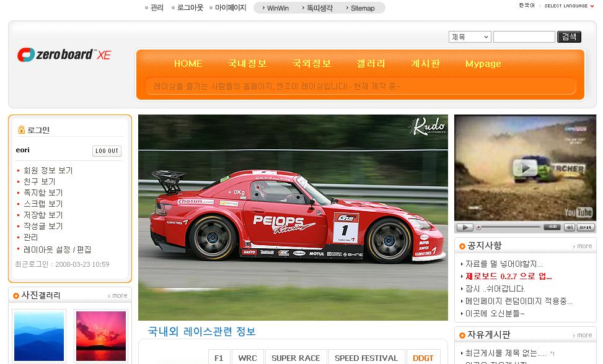Switch to the DDGT tab

423,358
